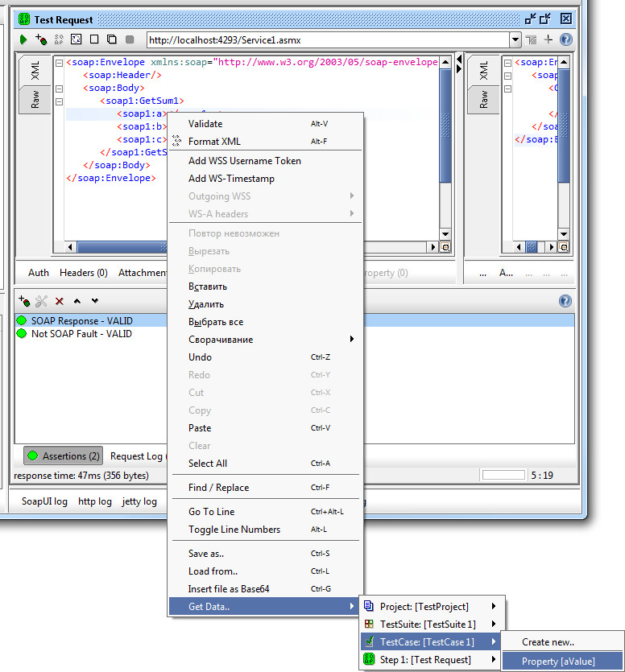The image size is (625, 672).
Task: Click the second detach icon in Test Request title bar
Action: pos(545,19)
